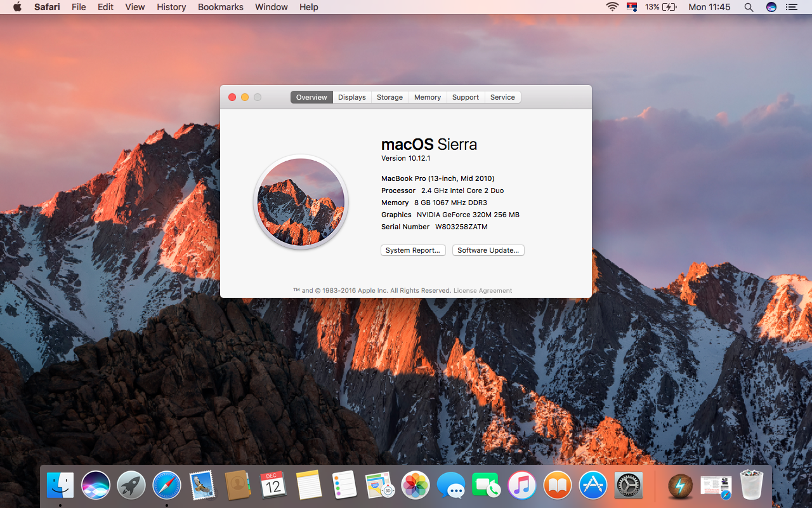
Task: Open Mail stamp icon in Dock
Action: (x=202, y=486)
